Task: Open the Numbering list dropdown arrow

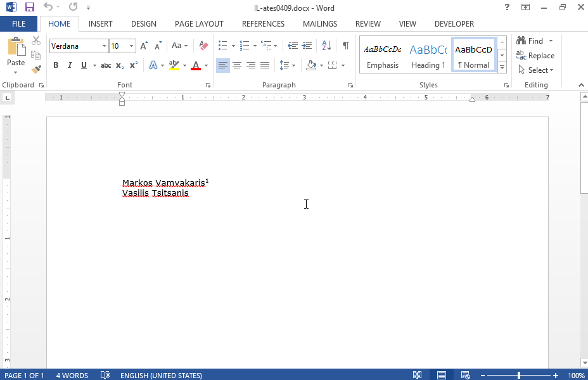Action: 255,46
